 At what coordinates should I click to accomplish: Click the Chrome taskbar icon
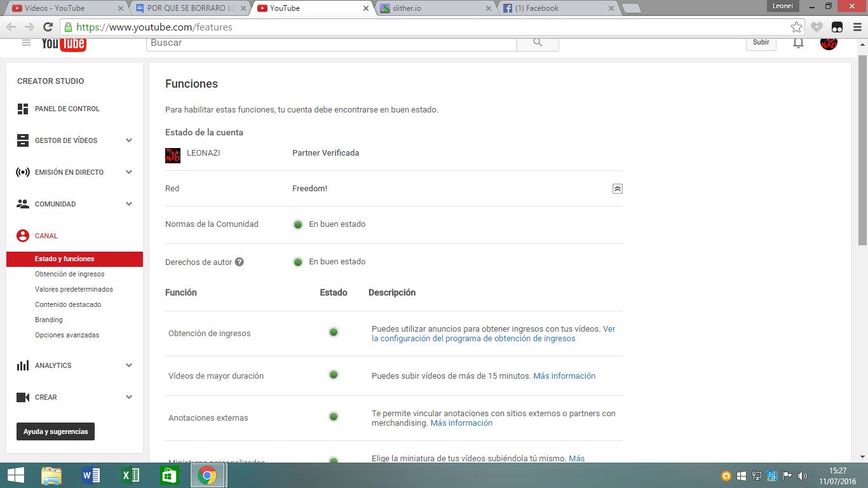(x=207, y=475)
